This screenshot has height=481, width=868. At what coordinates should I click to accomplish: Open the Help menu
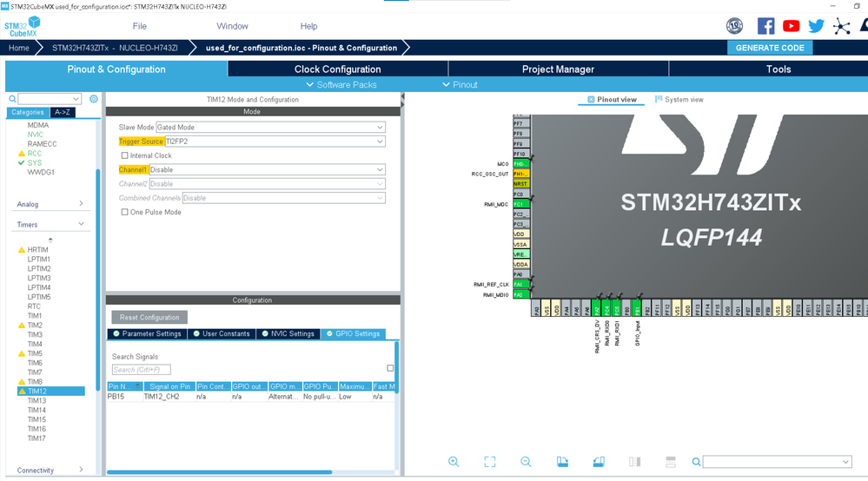click(308, 26)
